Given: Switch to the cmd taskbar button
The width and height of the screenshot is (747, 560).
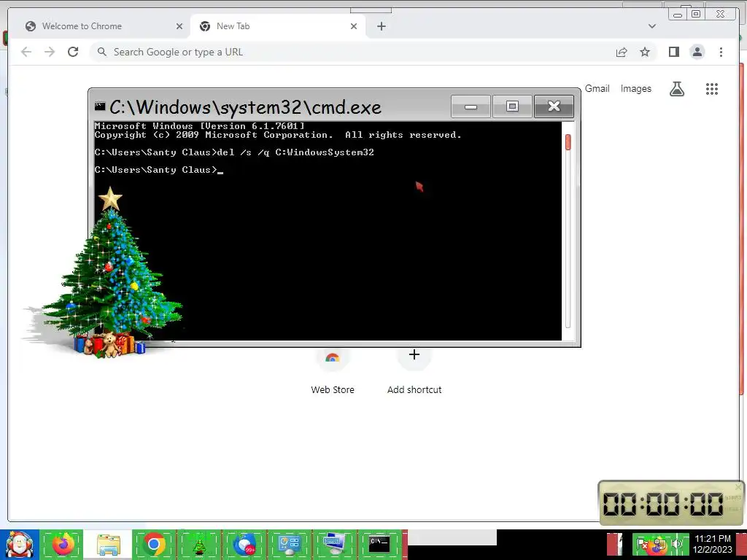Looking at the screenshot, I should tap(379, 544).
